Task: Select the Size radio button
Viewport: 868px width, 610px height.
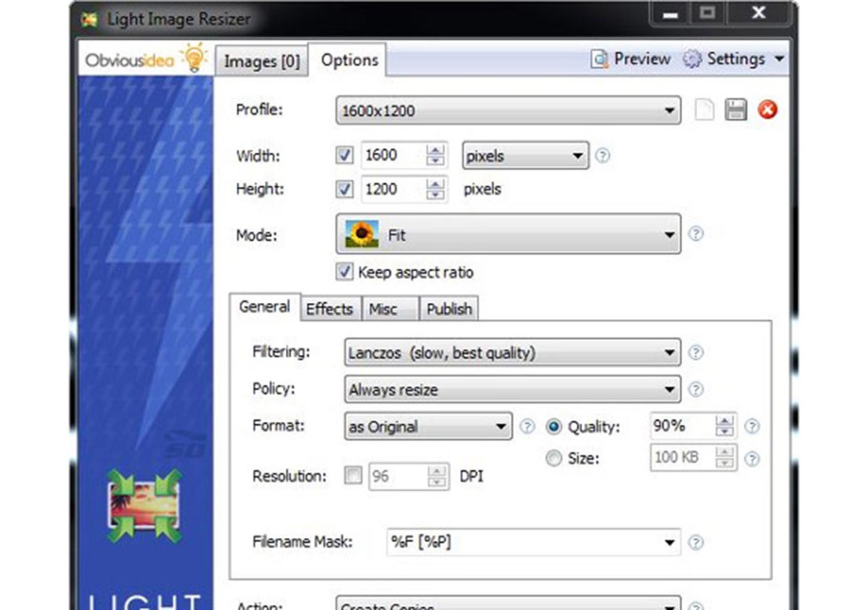Action: pyautogui.click(x=554, y=458)
